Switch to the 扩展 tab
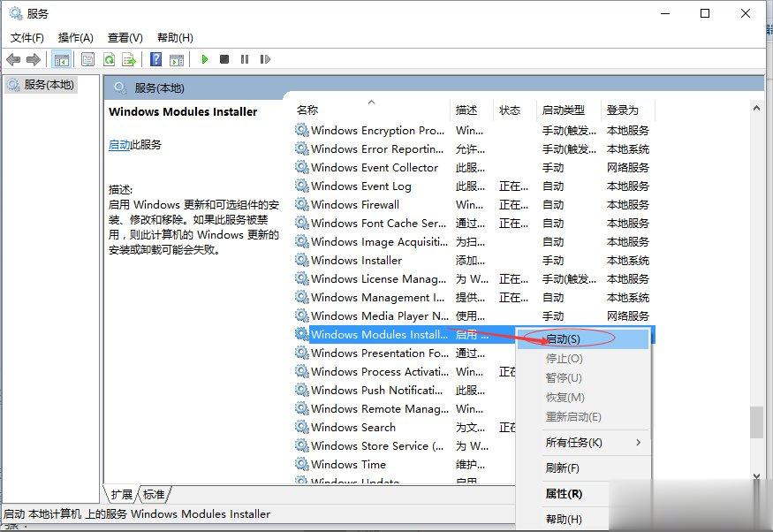The image size is (773, 532). pyautogui.click(x=121, y=494)
